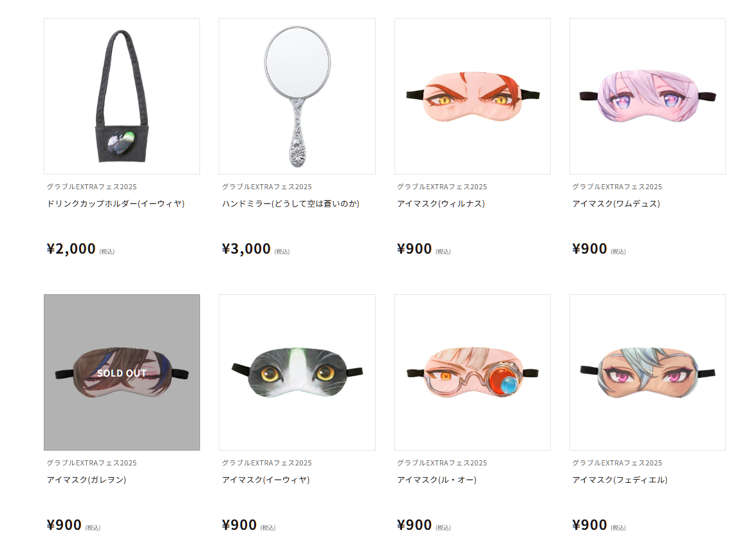The width and height of the screenshot is (756, 553).
Task: Click the アイマスク(ワムデュス) title
Action: click(616, 203)
